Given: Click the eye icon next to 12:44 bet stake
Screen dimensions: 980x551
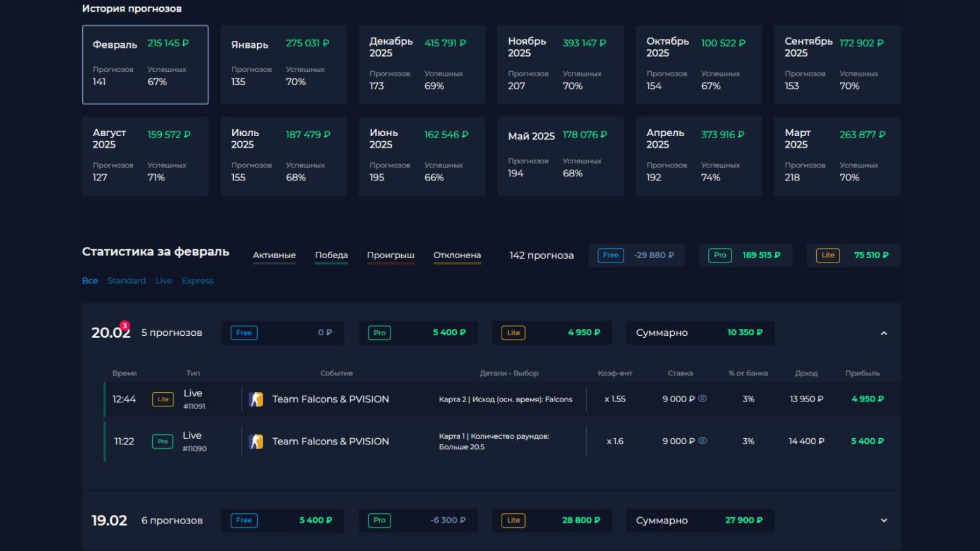Looking at the screenshot, I should [x=702, y=398].
